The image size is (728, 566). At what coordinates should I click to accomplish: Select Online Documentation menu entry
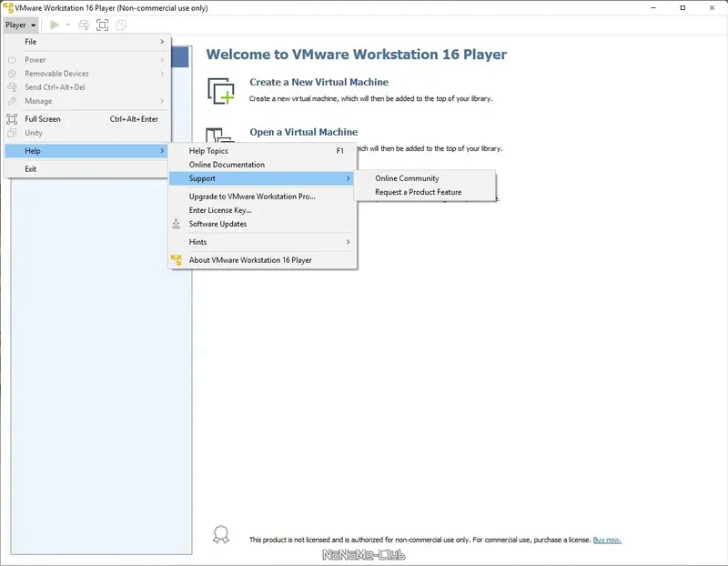point(263,165)
